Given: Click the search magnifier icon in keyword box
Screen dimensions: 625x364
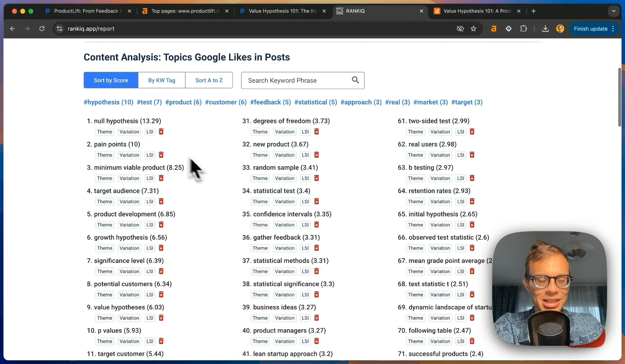Looking at the screenshot, I should pyautogui.click(x=355, y=80).
